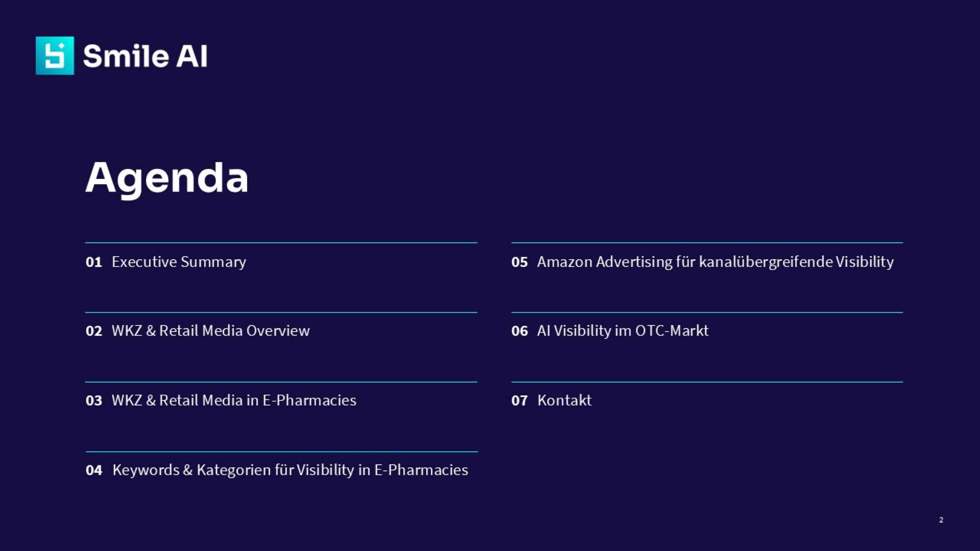
Task: Click the divider line above Executive Summary
Action: pyautogui.click(x=281, y=243)
